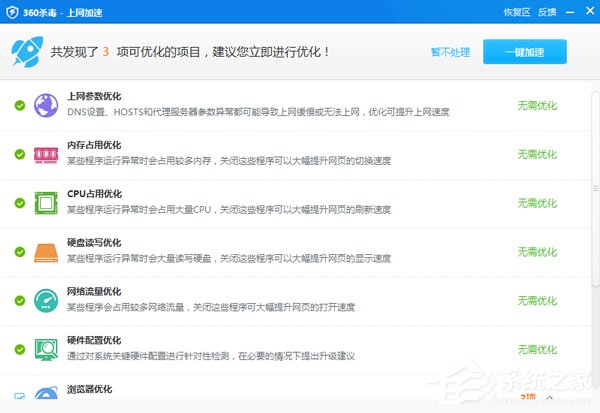Click the 内存占用优化 memory icon
This screenshot has width=600, height=413.
(x=47, y=154)
